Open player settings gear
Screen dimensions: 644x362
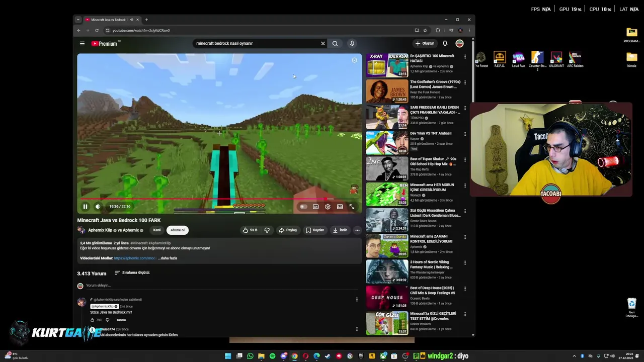tap(328, 207)
